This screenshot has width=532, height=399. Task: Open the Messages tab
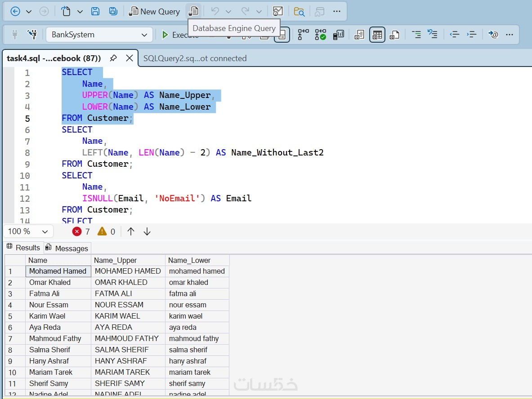67,248
